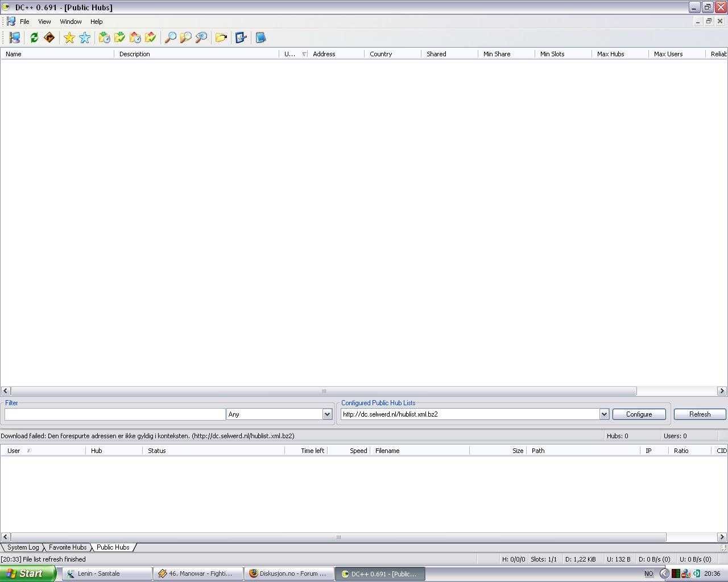Viewport: 728px width, 582px height.
Task: Open the Download Queue toolbar icon
Action: [104, 38]
